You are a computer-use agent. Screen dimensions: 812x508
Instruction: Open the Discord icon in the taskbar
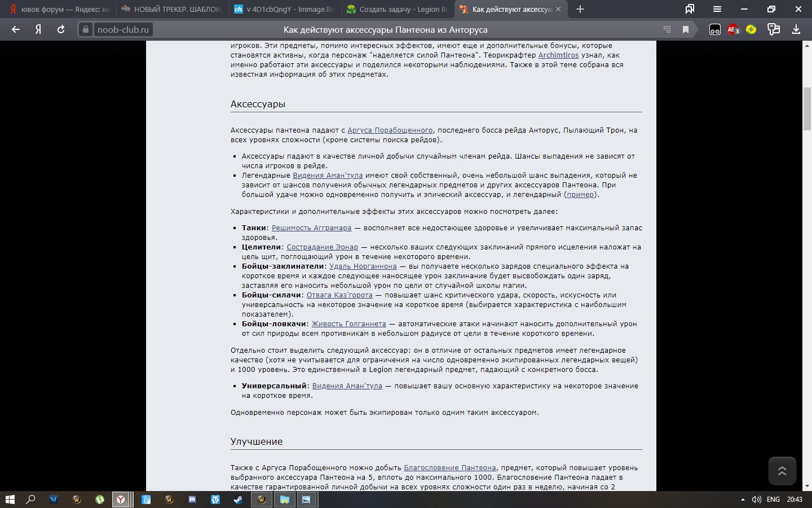(192, 500)
